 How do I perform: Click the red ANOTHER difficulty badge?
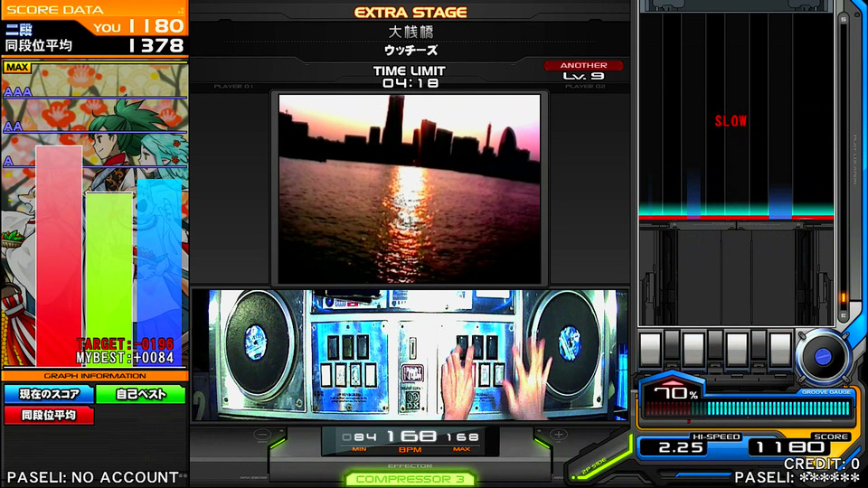tap(583, 65)
